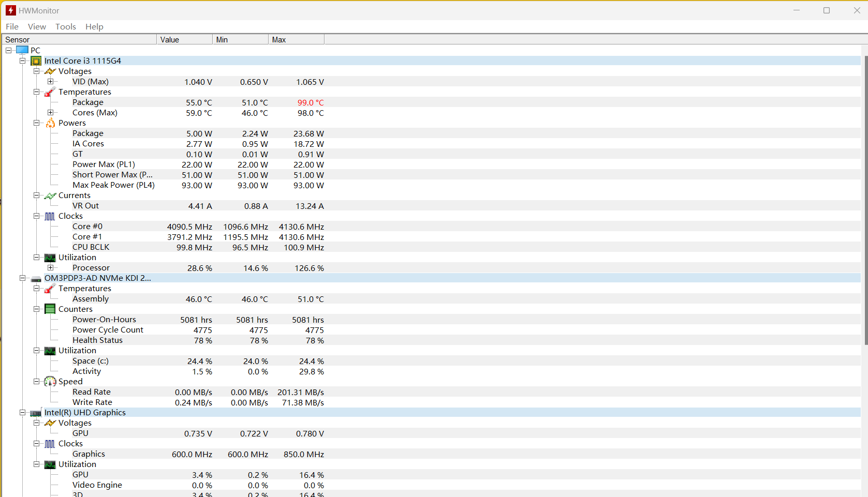Click the Speed gauge icon
Screen dimensions: 868x497
(x=50, y=382)
